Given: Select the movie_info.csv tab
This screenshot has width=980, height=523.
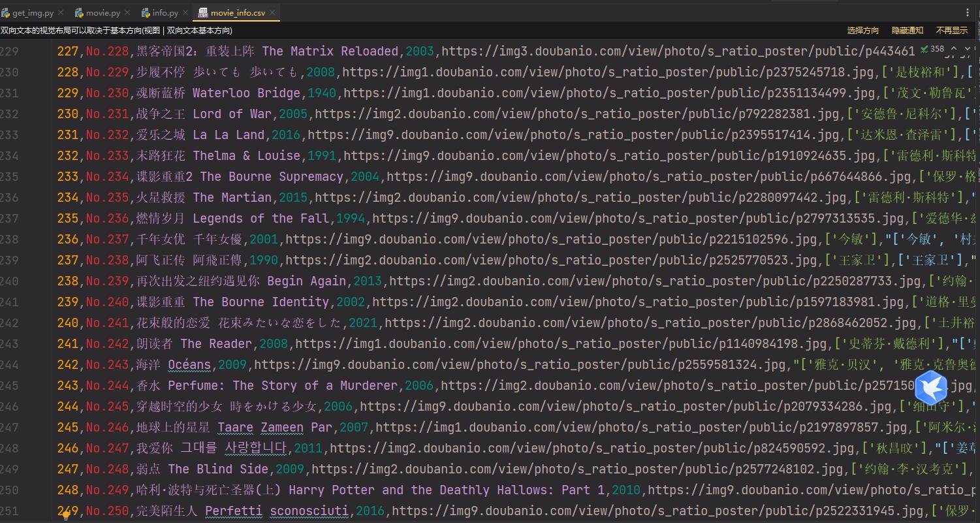Looking at the screenshot, I should click(238, 12).
